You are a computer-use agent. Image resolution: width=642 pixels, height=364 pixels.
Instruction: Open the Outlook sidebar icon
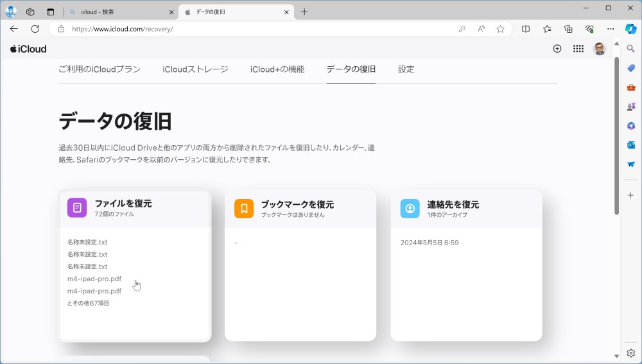pyautogui.click(x=631, y=145)
